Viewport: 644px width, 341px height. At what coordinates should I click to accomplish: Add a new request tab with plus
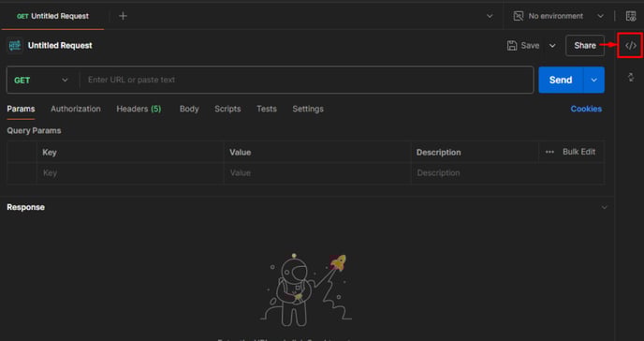pos(123,16)
